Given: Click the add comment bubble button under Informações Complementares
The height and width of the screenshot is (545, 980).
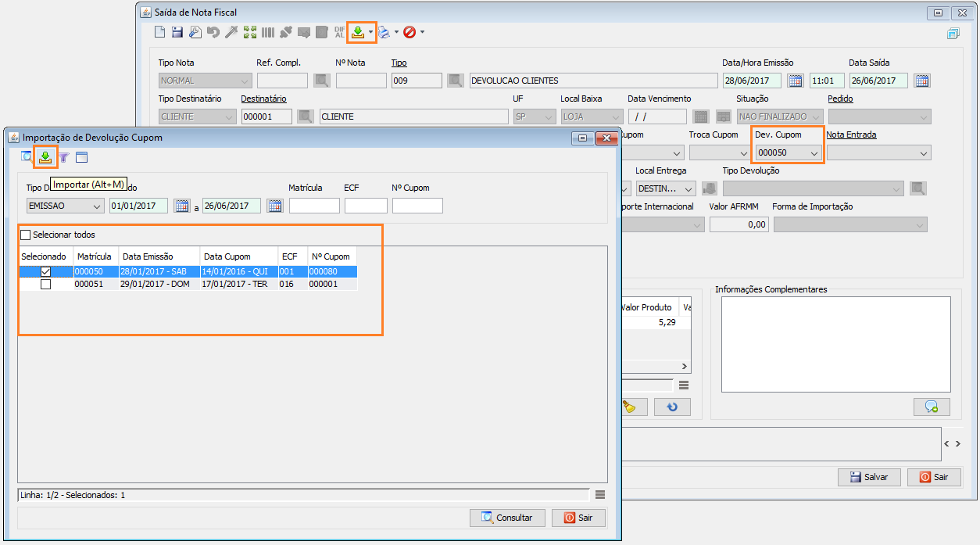Looking at the screenshot, I should point(932,407).
